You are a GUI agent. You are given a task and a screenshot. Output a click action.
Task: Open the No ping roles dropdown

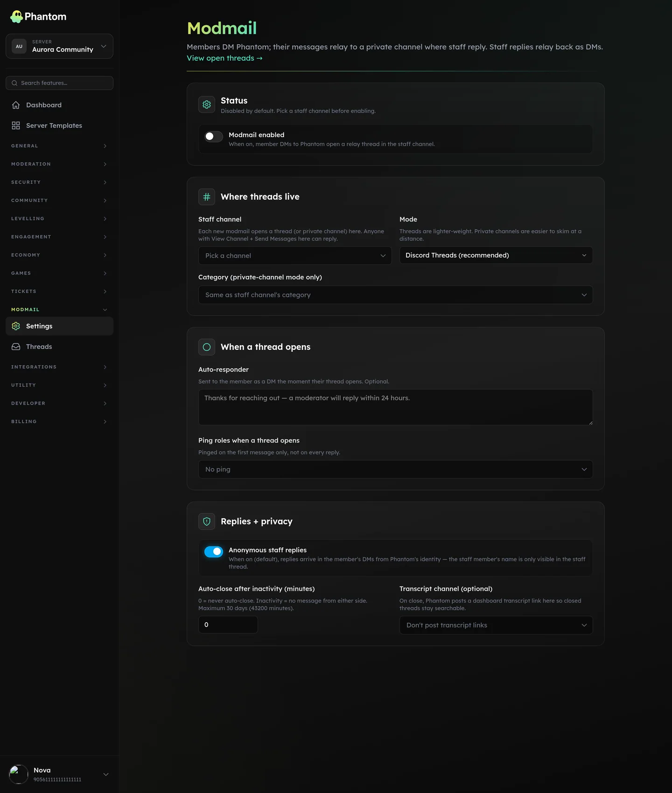tap(396, 469)
